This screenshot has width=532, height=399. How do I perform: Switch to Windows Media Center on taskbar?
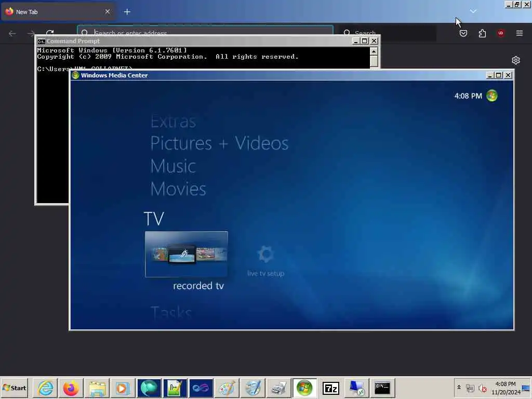tap(304, 388)
